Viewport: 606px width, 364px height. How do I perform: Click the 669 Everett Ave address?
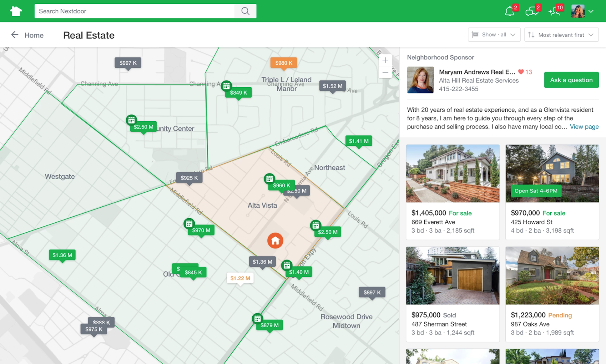click(433, 222)
